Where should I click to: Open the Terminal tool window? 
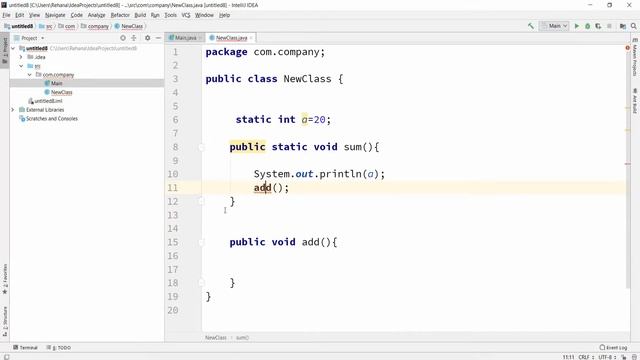[25, 348]
